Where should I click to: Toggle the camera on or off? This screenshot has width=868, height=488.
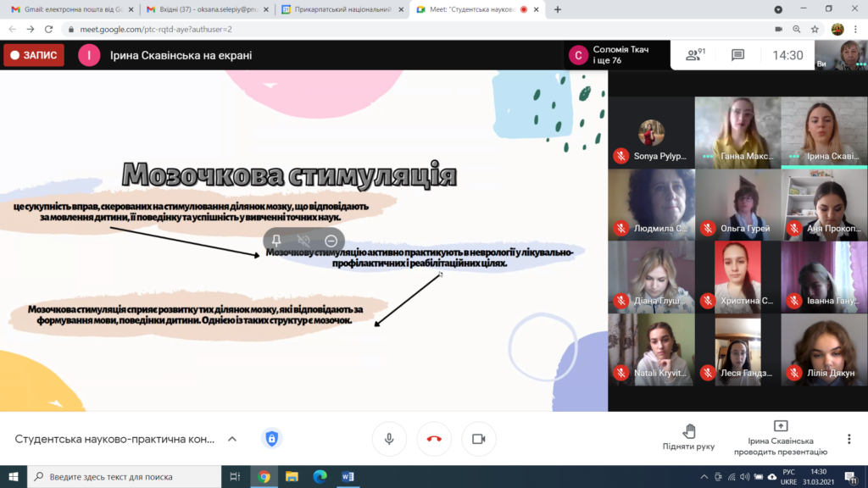479,439
